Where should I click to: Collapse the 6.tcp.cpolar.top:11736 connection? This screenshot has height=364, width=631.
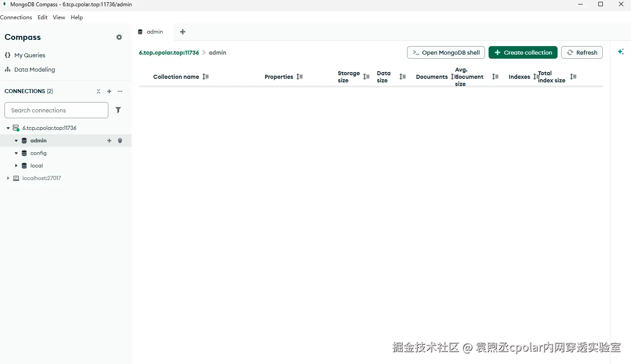click(8, 128)
